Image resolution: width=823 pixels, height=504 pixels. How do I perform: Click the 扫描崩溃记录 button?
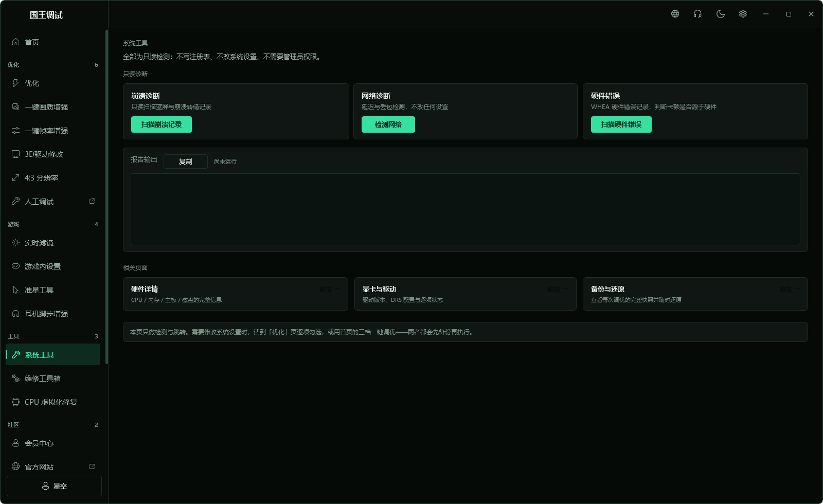click(x=162, y=124)
